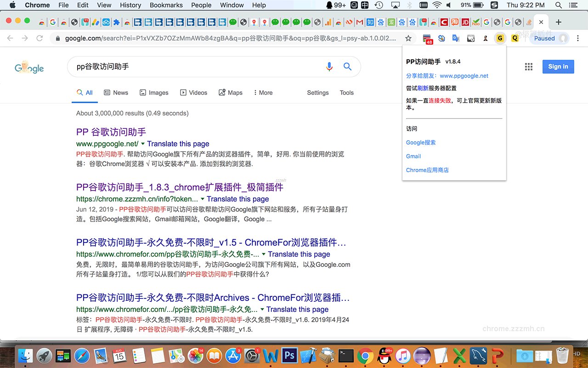Open the Google apps grid
This screenshot has width=588, height=368.
pyautogui.click(x=529, y=67)
